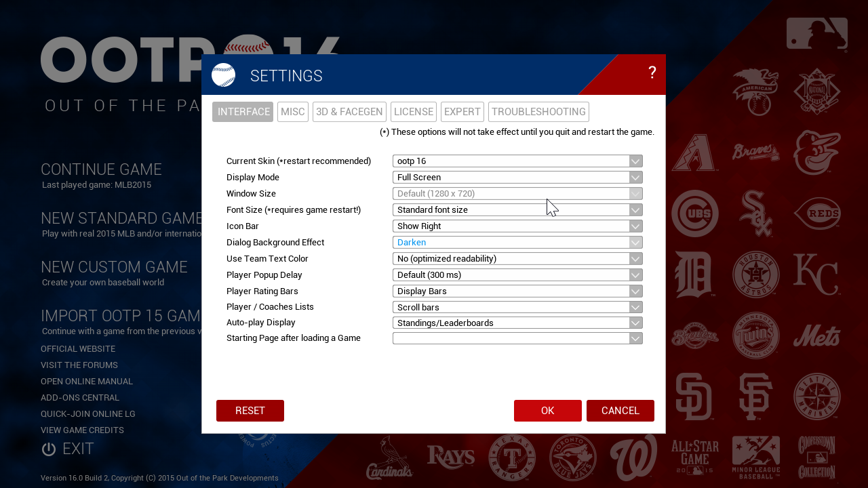
Task: Open the help question mark in Settings
Action: 652,73
